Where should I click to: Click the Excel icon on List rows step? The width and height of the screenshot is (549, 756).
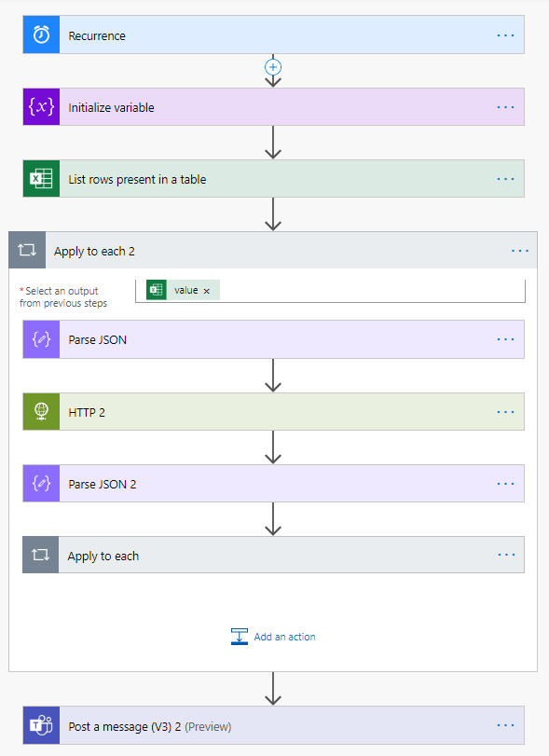(x=41, y=178)
